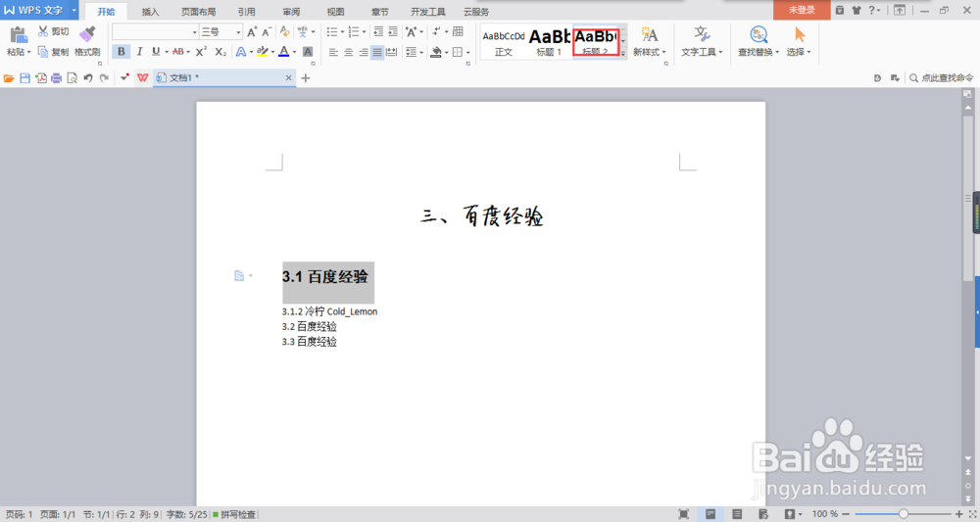
Task: Click the export to PDF icon
Action: point(40,78)
